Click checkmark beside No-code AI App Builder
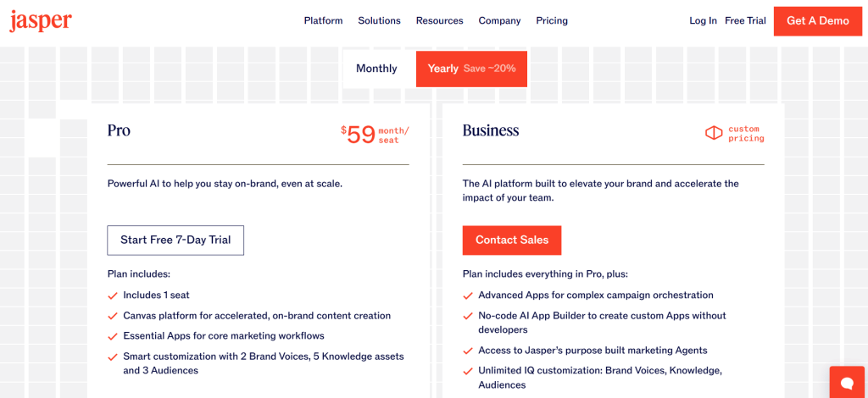 point(468,316)
